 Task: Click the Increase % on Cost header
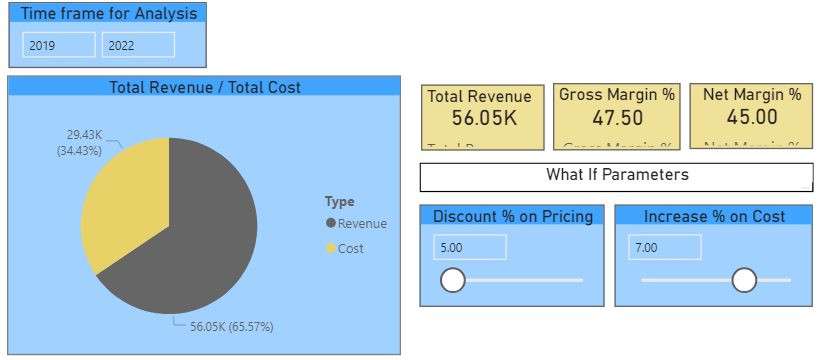[714, 216]
